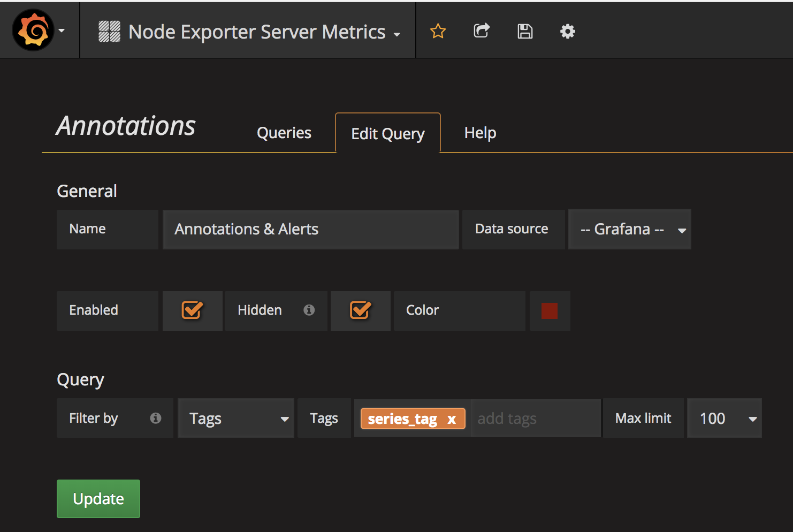Click the share dashboard icon

481,31
